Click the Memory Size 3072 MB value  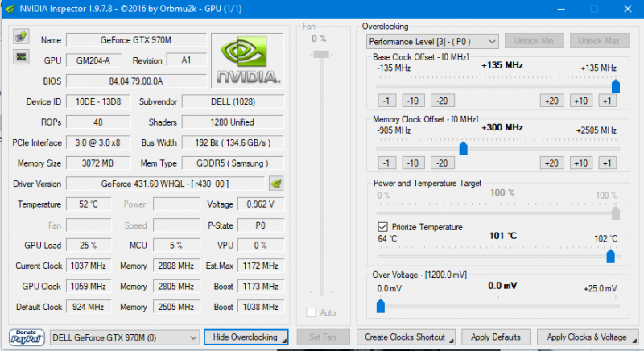98,163
